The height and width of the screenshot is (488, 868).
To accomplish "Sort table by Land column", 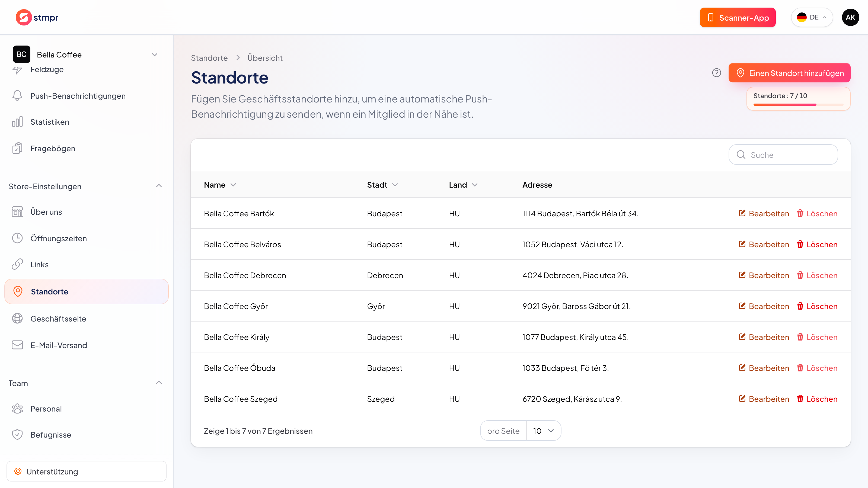I will 463,185.
